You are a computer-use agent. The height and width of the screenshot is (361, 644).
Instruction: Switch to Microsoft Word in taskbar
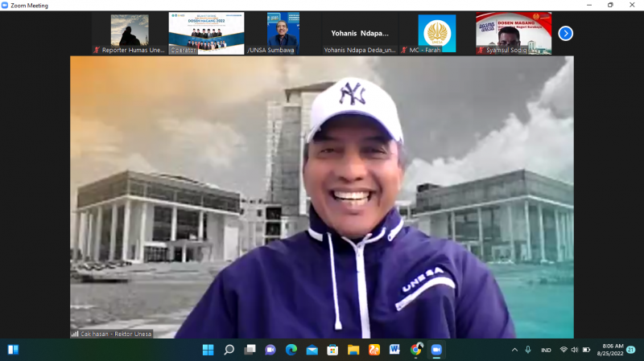pos(394,350)
